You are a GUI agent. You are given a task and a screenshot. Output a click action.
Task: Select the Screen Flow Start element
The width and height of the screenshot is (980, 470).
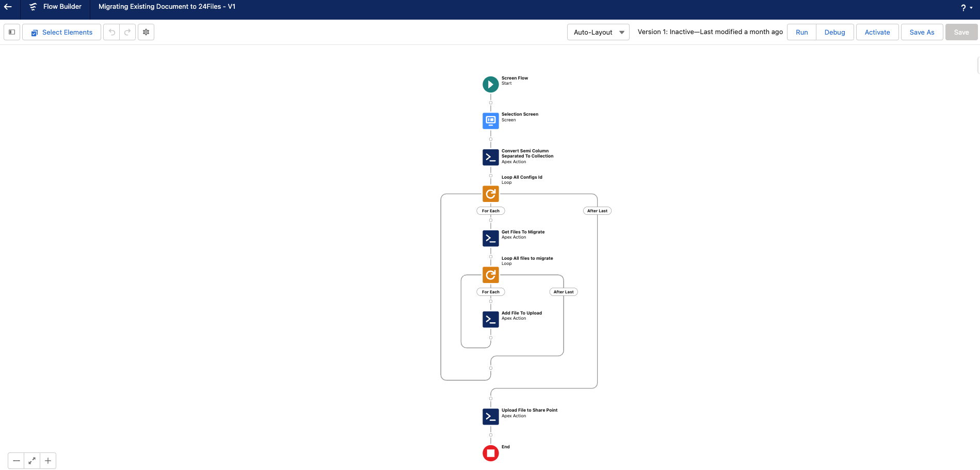coord(490,84)
